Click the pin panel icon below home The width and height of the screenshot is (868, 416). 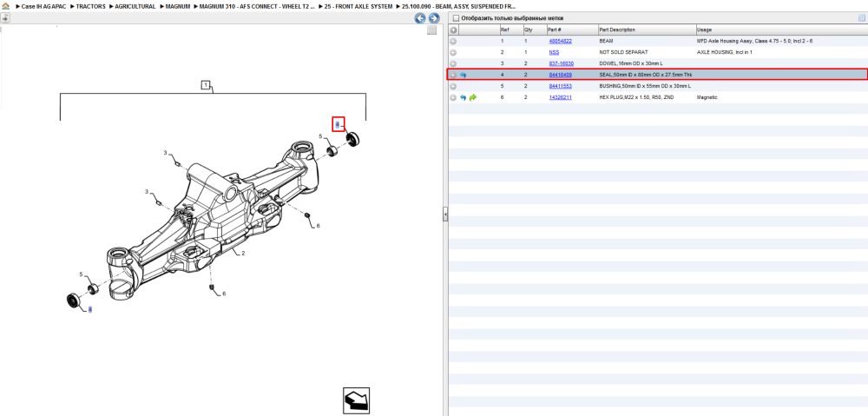coord(4,18)
